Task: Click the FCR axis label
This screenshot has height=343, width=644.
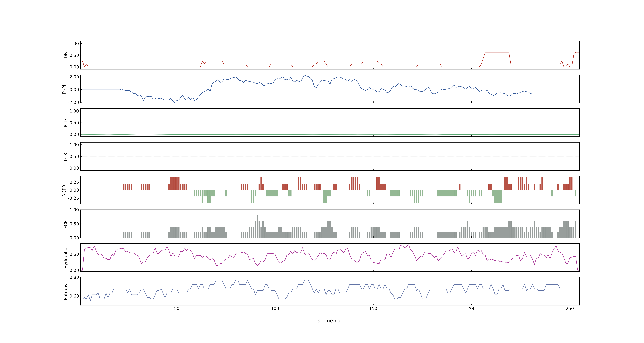Action: pos(66,224)
